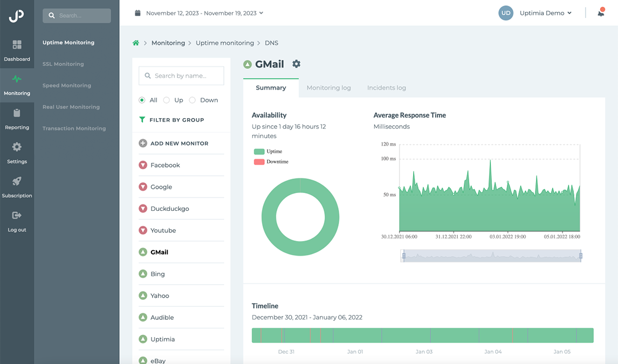618x364 pixels.
Task: Open the date range dropdown
Action: tap(204, 13)
